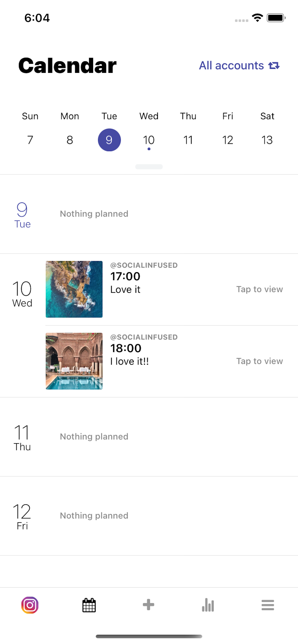Open the coastal aerial photo thumbnail

pos(74,289)
